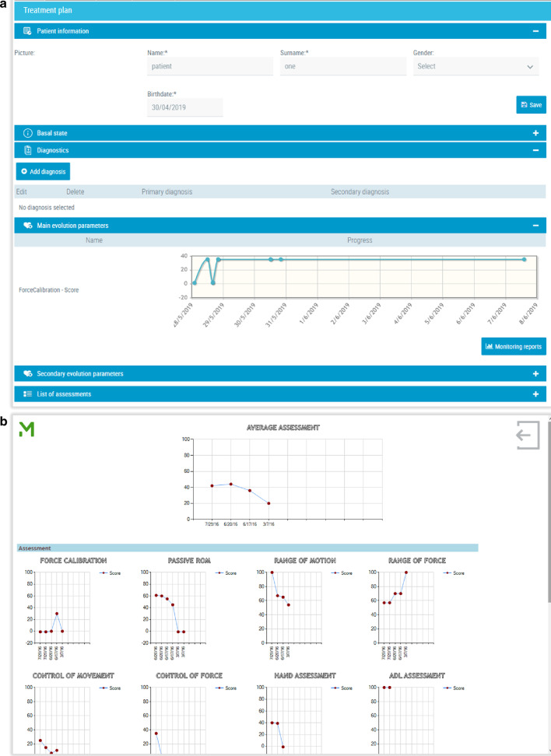
Task: Click the Secondary diagnosis column header
Action: click(360, 192)
